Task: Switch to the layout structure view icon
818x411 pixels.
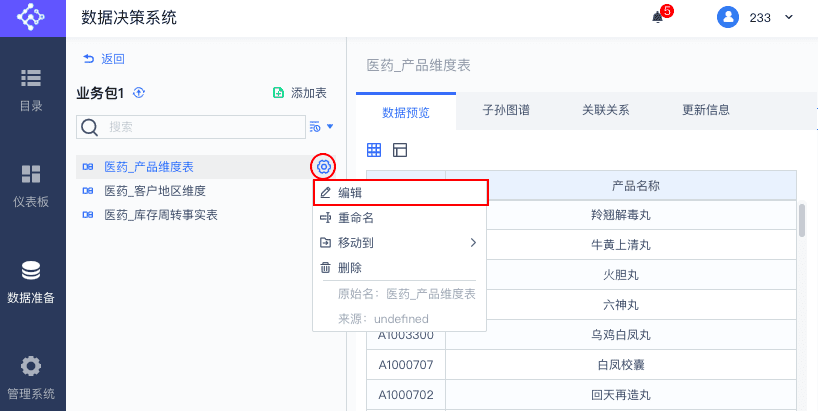Action: click(x=400, y=150)
